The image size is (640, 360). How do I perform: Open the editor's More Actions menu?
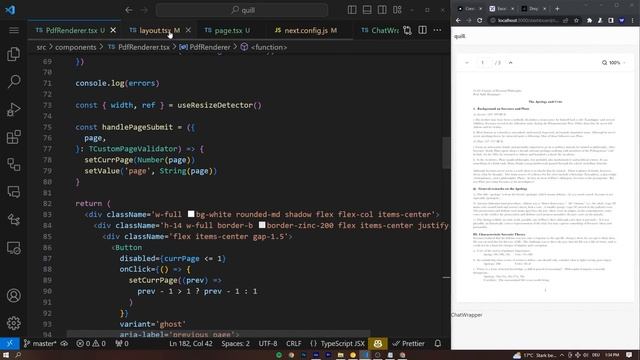point(437,30)
